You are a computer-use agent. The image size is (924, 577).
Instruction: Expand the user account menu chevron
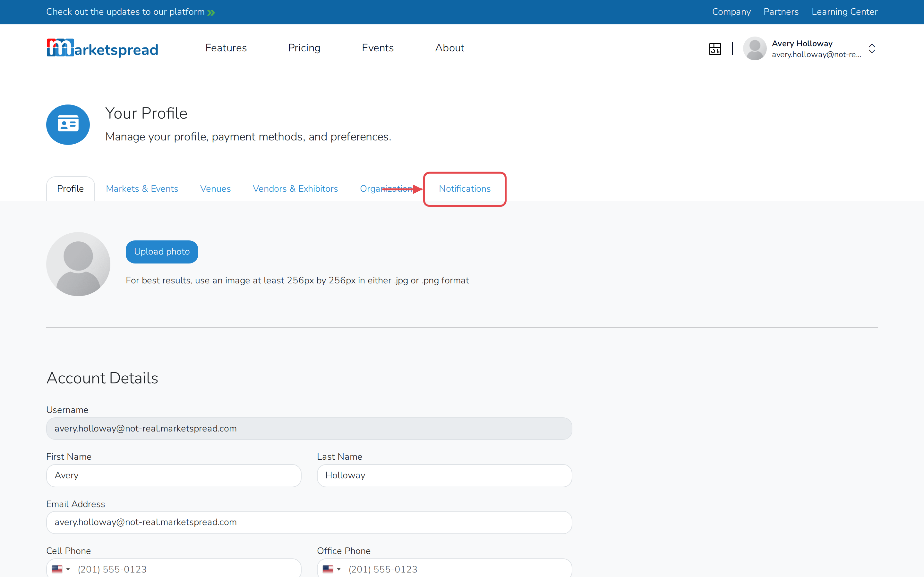tap(872, 48)
